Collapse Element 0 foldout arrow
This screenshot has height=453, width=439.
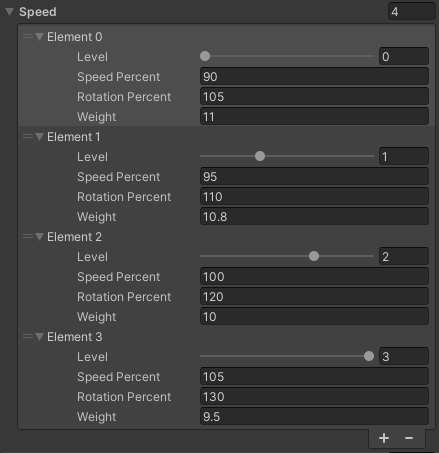click(39, 37)
